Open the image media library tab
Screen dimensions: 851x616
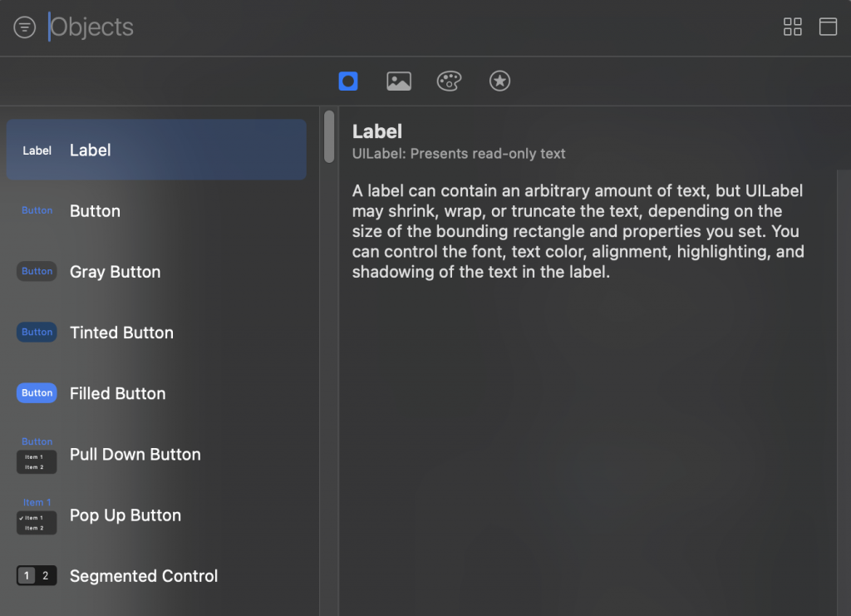pyautogui.click(x=399, y=81)
